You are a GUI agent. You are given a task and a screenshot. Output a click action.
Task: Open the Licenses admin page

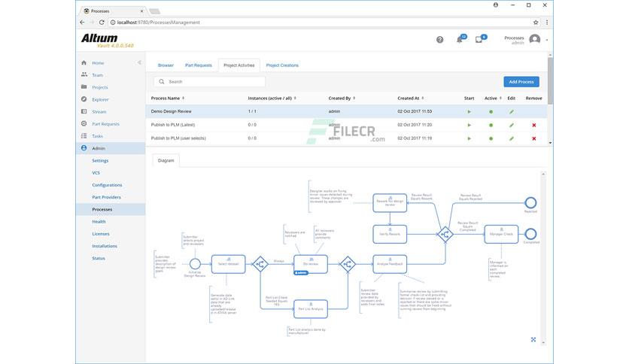(101, 234)
